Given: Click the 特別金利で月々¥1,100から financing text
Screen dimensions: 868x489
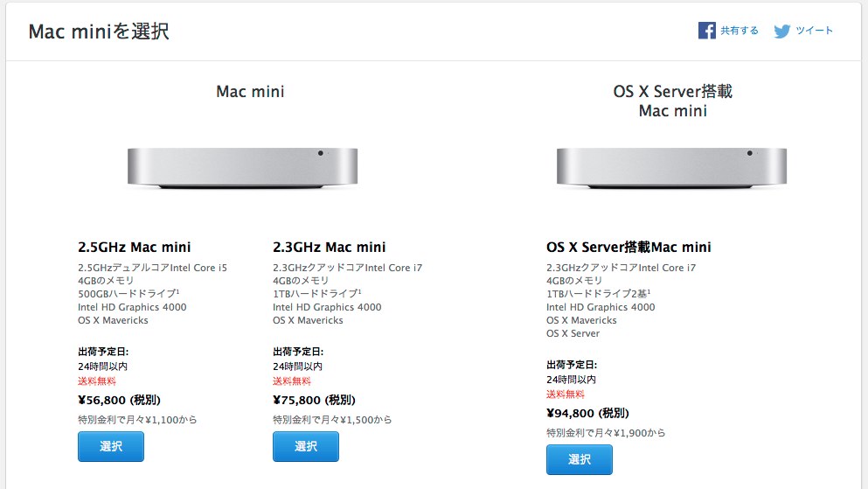Looking at the screenshot, I should click(137, 420).
